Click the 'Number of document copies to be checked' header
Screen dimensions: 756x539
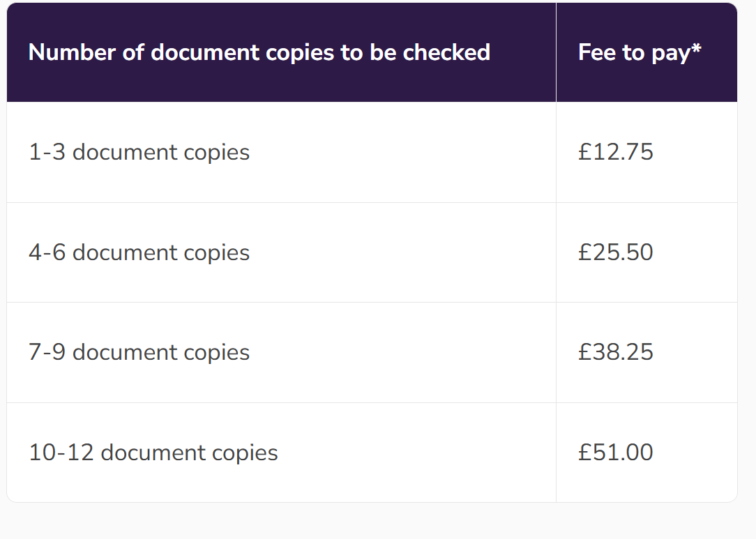pyautogui.click(x=259, y=52)
